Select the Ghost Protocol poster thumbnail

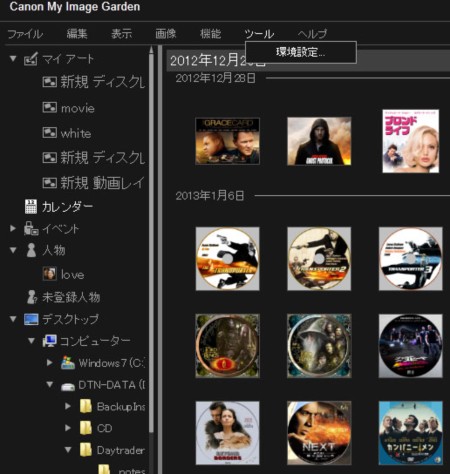[319, 141]
